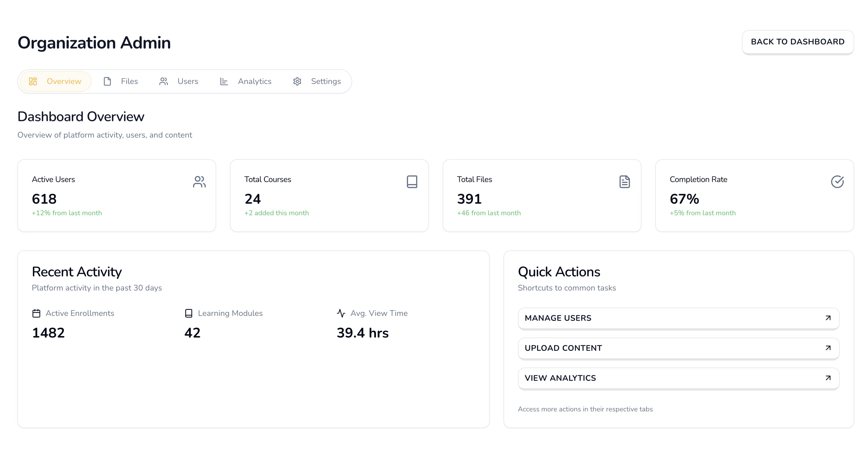Viewport: 868px width, 461px height.
Task: Click the arrow icon on View Analytics
Action: pyautogui.click(x=828, y=378)
